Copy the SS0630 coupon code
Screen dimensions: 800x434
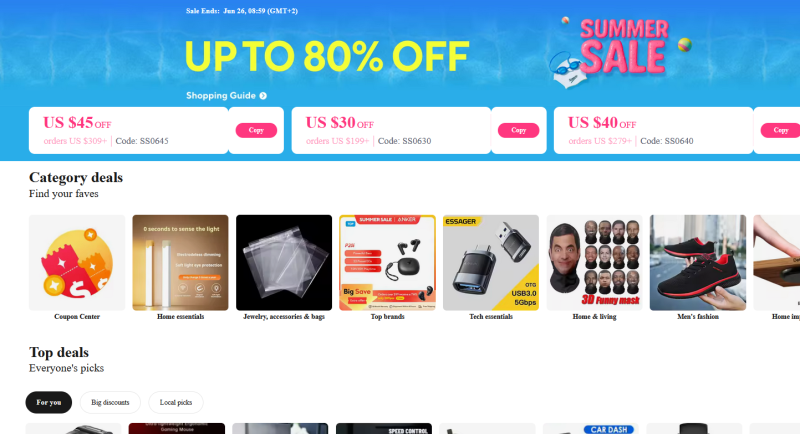click(518, 131)
